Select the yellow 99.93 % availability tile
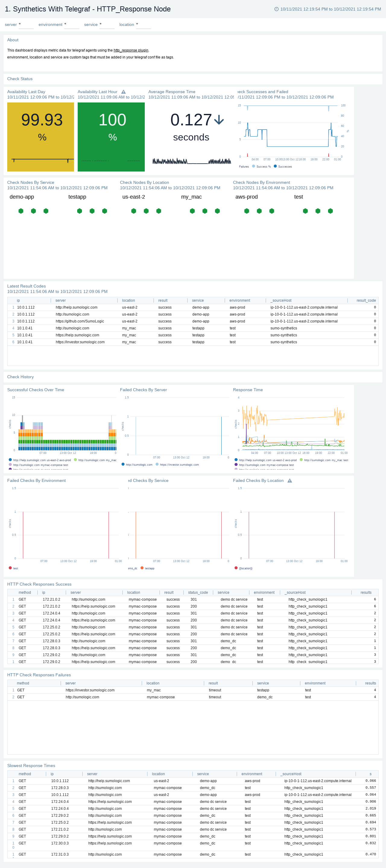Image resolution: width=386 pixels, height=868 pixels. point(40,137)
